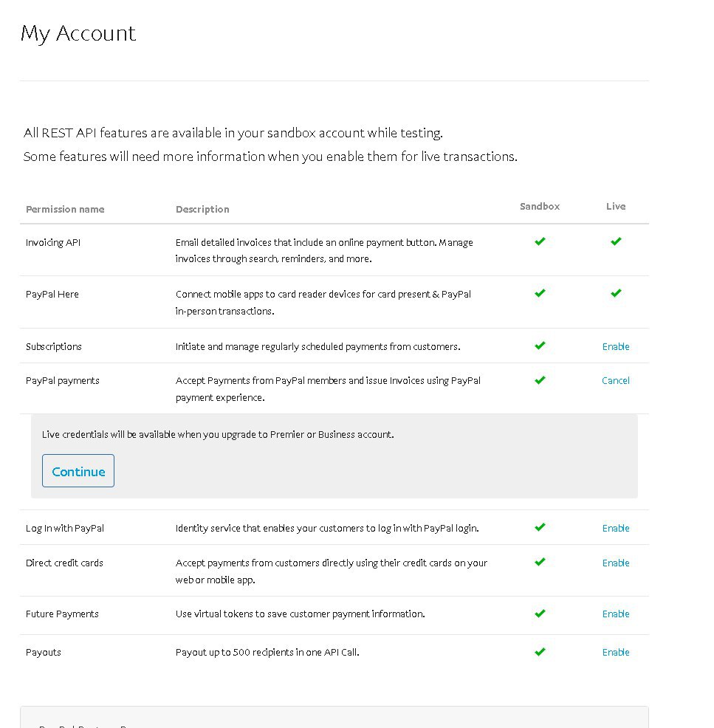
Task: Click the My Account page heading
Action: [x=78, y=34]
